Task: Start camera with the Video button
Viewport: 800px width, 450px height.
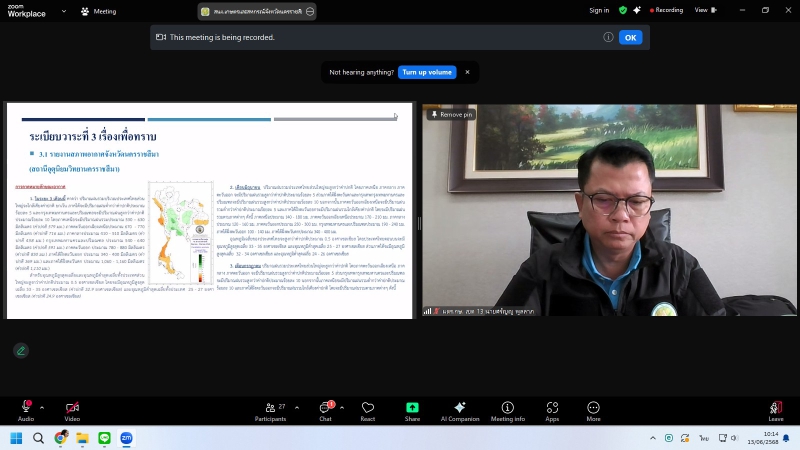Action: (x=72, y=409)
